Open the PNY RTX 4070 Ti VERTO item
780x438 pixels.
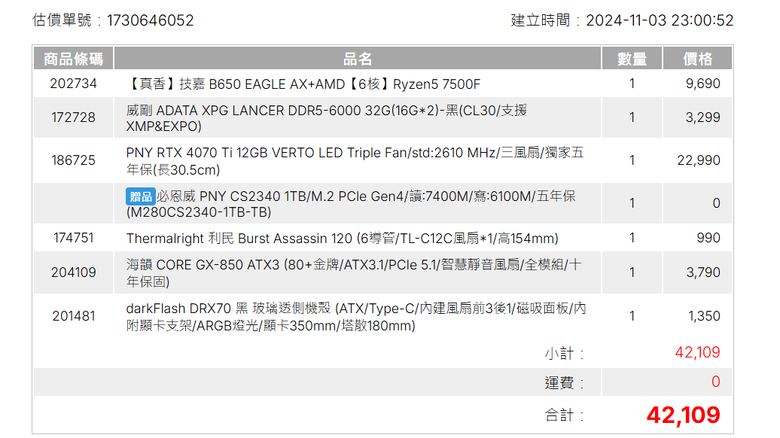(x=355, y=161)
